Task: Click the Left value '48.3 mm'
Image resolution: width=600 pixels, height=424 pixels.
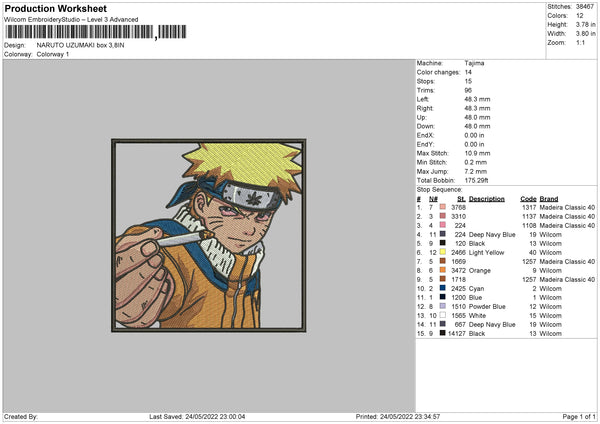Action: (477, 99)
